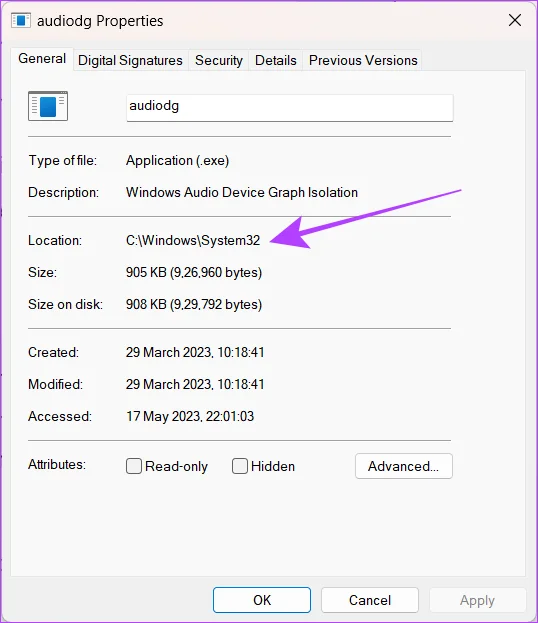Open Advanced attributes settings
This screenshot has height=624, width=538.
click(x=404, y=466)
